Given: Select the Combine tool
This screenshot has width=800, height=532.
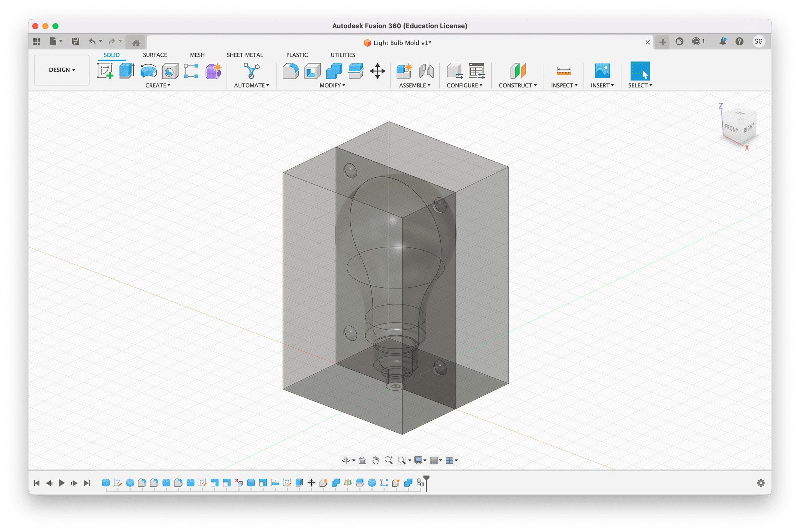Looking at the screenshot, I should tap(334, 71).
